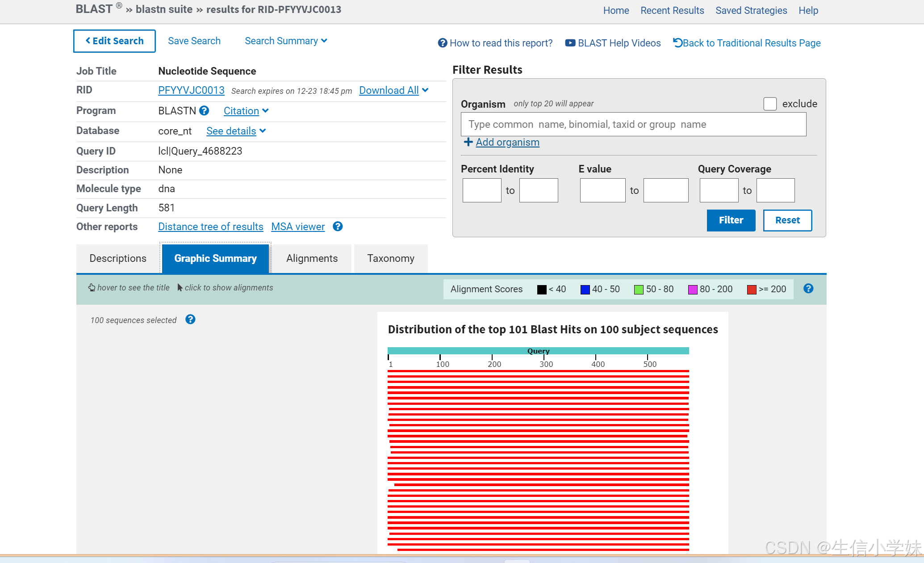Open Distance tree of results link

(210, 227)
